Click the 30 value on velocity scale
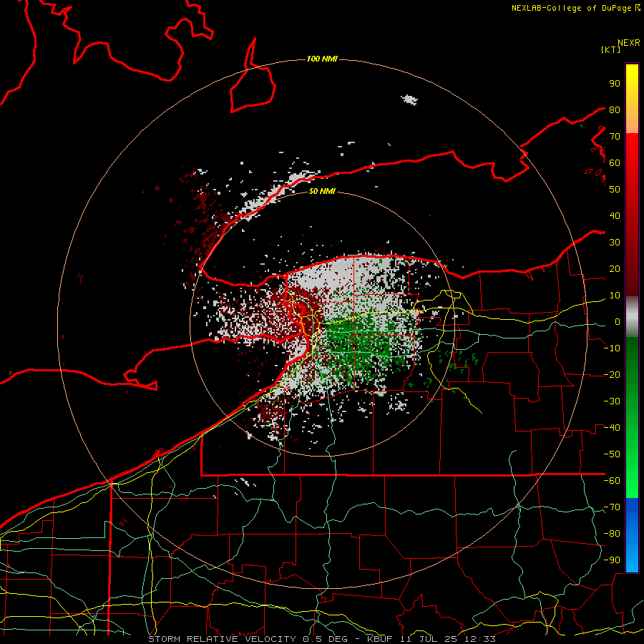Viewport: 644px width, 644px height. (x=615, y=243)
